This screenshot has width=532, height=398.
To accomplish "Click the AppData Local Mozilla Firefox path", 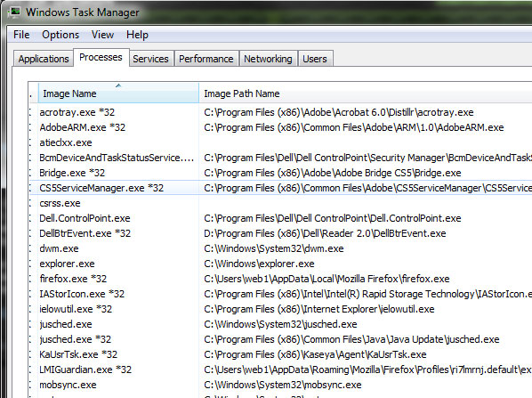I will pyautogui.click(x=326, y=279).
